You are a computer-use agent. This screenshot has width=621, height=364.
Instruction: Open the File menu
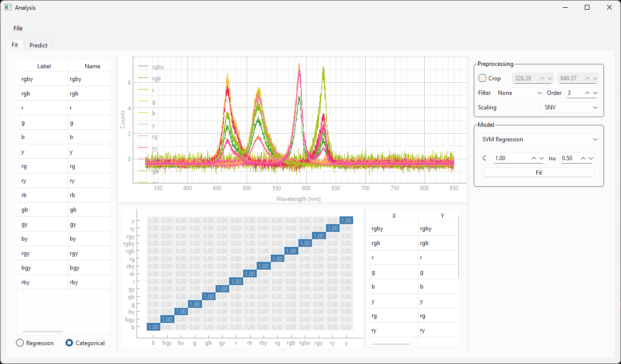18,29
